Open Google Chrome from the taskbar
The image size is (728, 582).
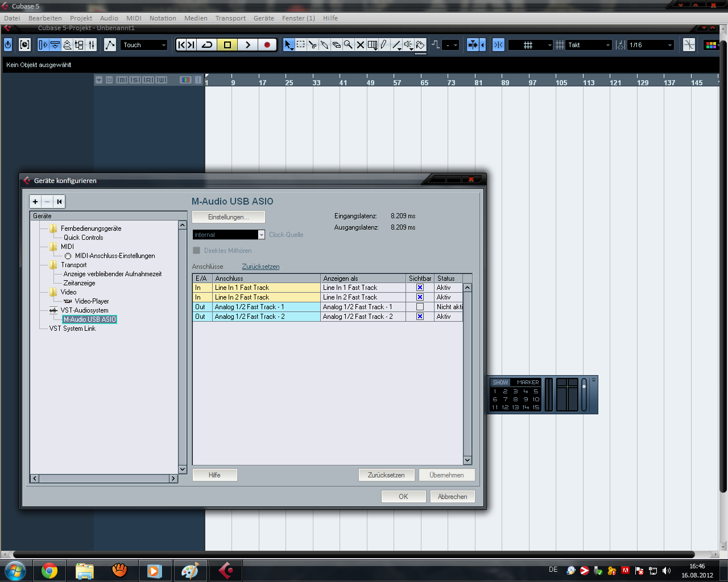(x=49, y=570)
